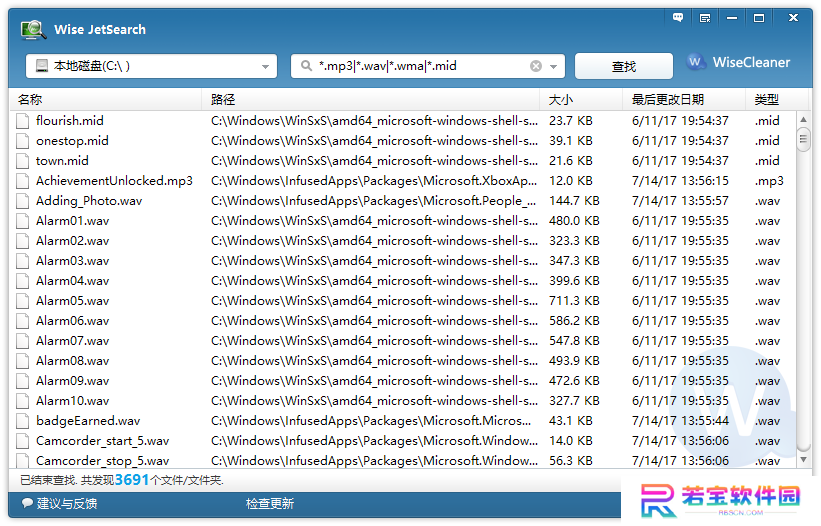Click the file icon of AchievementUnlocked.mp3

22,181
